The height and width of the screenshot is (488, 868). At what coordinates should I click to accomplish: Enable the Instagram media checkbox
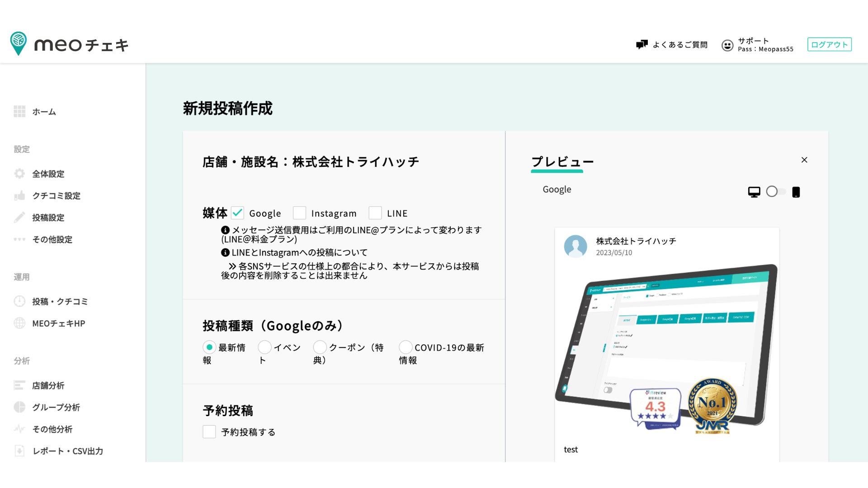tap(299, 213)
